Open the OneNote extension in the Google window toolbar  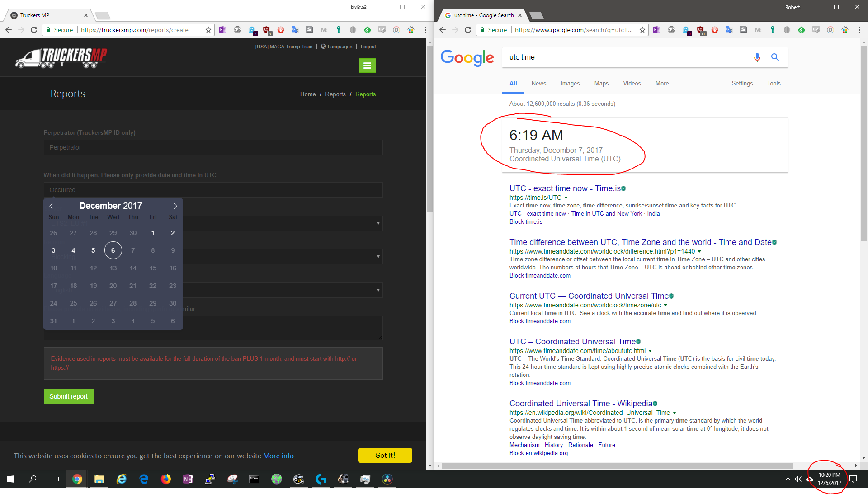[657, 30]
